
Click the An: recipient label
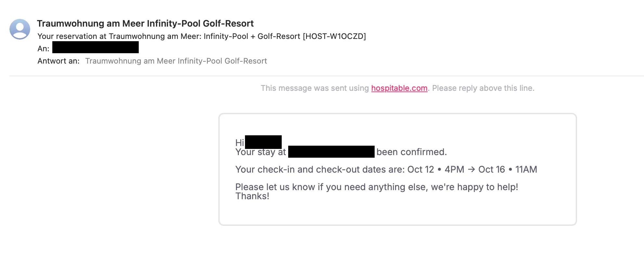(x=43, y=49)
